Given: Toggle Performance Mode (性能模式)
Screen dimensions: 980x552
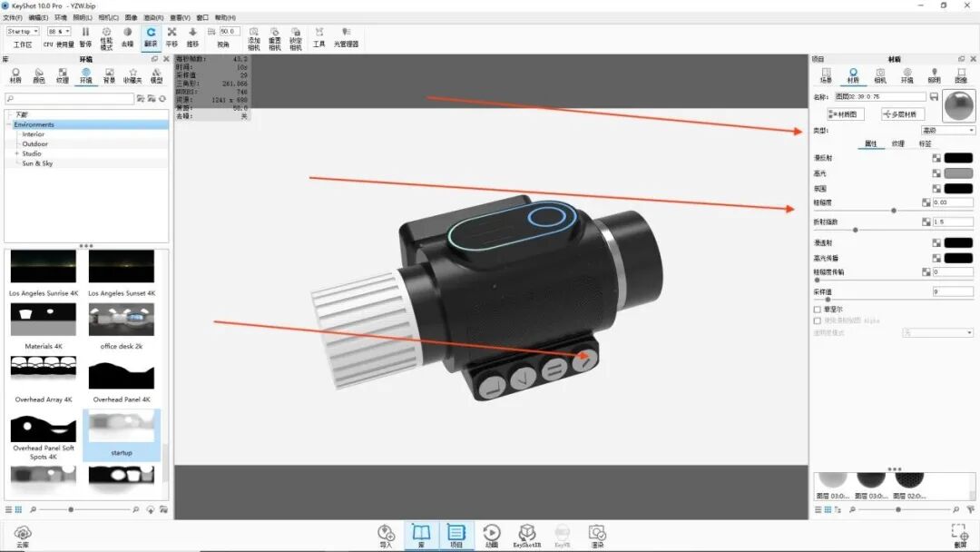Looking at the screenshot, I should (x=106, y=33).
